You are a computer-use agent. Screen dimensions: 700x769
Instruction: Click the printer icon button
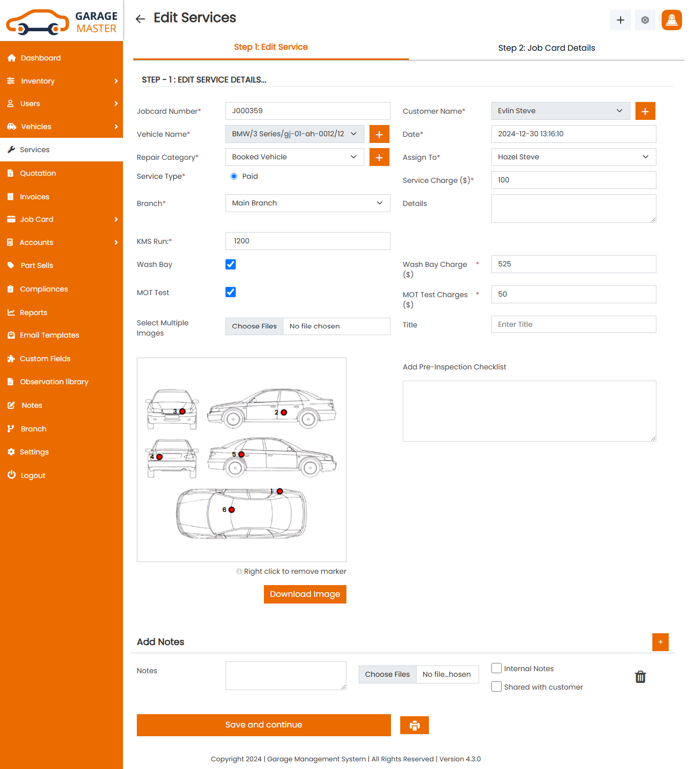[414, 725]
